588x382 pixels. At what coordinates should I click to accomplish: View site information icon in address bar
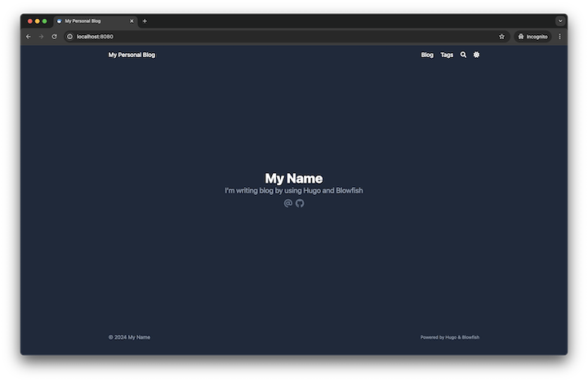[70, 37]
